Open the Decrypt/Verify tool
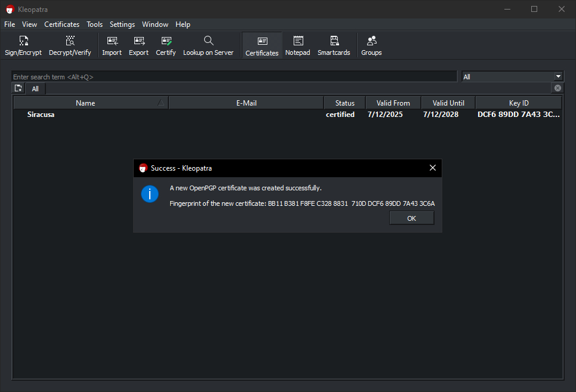Screen dimensions: 576x392 (x=70, y=45)
